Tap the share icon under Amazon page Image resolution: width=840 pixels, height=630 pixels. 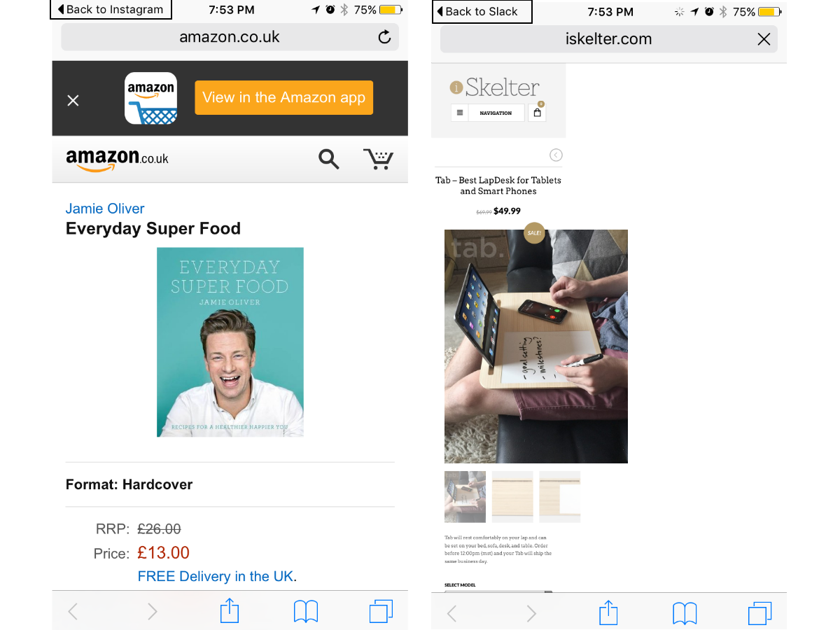(x=230, y=611)
